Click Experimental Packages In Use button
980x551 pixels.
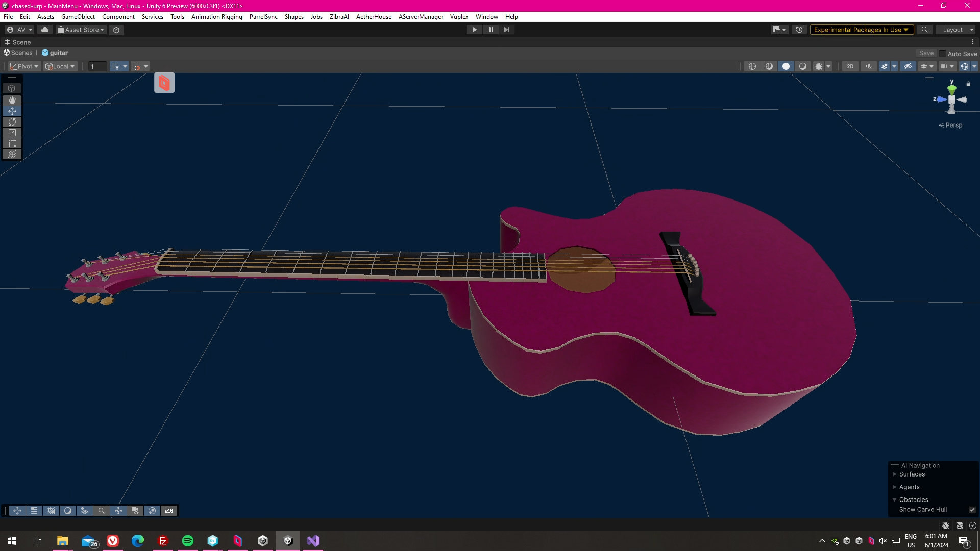[x=861, y=30]
